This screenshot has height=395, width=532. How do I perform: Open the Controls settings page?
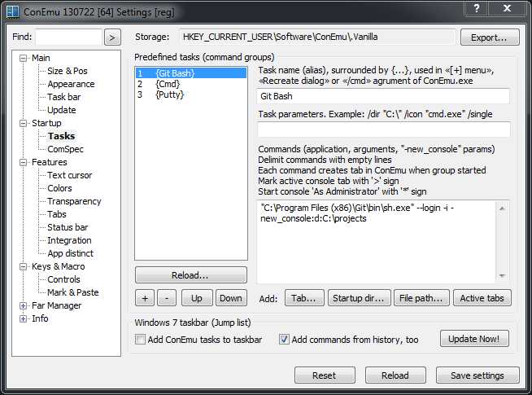(63, 279)
